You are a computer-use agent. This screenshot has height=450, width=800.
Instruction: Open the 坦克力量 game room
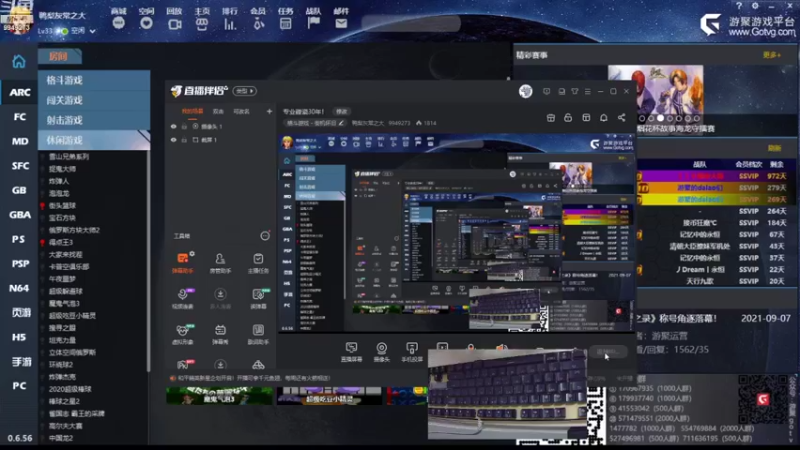click(x=62, y=340)
